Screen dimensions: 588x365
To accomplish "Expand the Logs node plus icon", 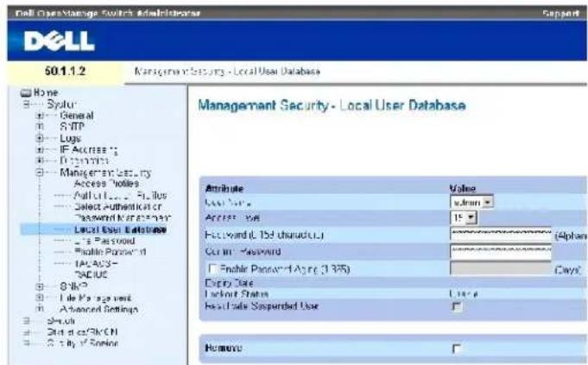I will point(40,138).
